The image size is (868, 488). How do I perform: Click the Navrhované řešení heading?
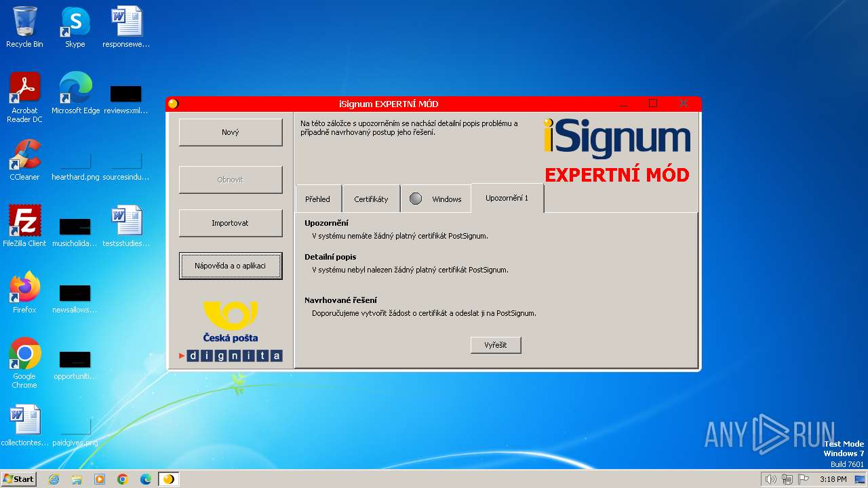pyautogui.click(x=340, y=300)
